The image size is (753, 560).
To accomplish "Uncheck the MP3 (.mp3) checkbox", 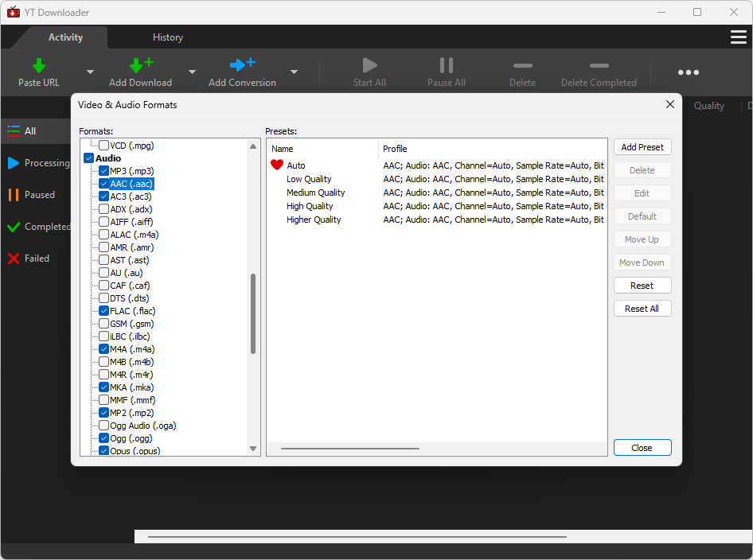I will (103, 171).
